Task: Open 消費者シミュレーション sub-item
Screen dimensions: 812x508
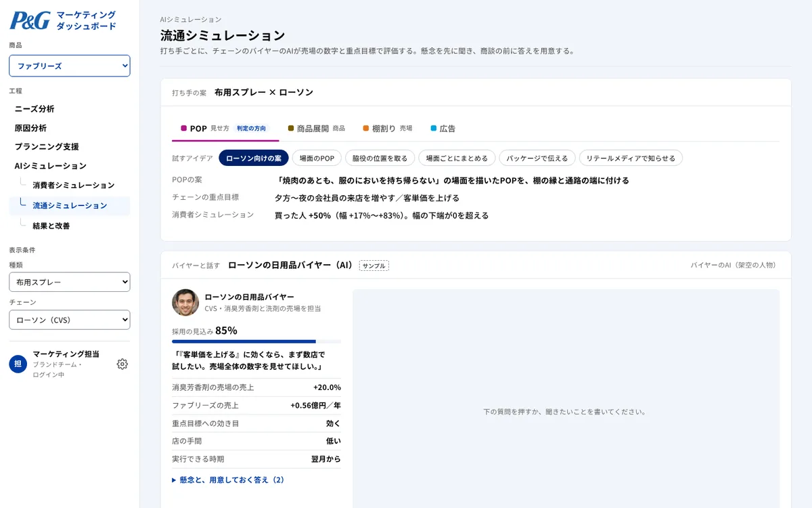Action: [74, 185]
